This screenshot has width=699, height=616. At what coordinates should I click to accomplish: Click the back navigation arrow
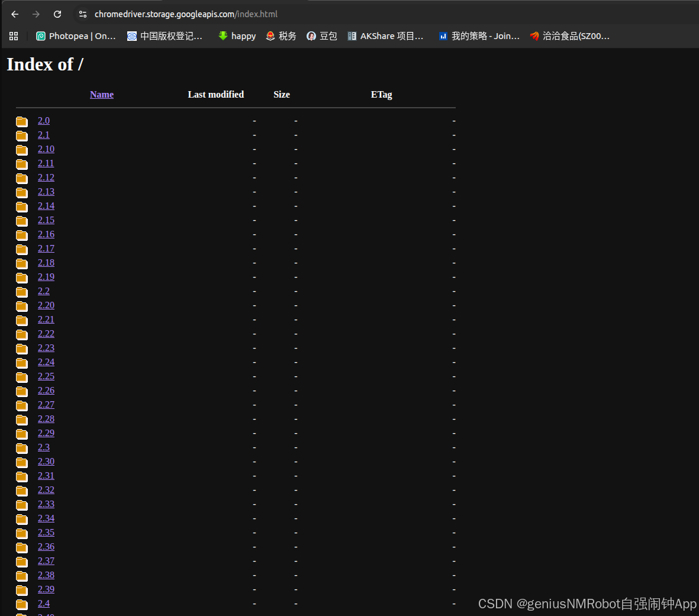click(x=14, y=14)
